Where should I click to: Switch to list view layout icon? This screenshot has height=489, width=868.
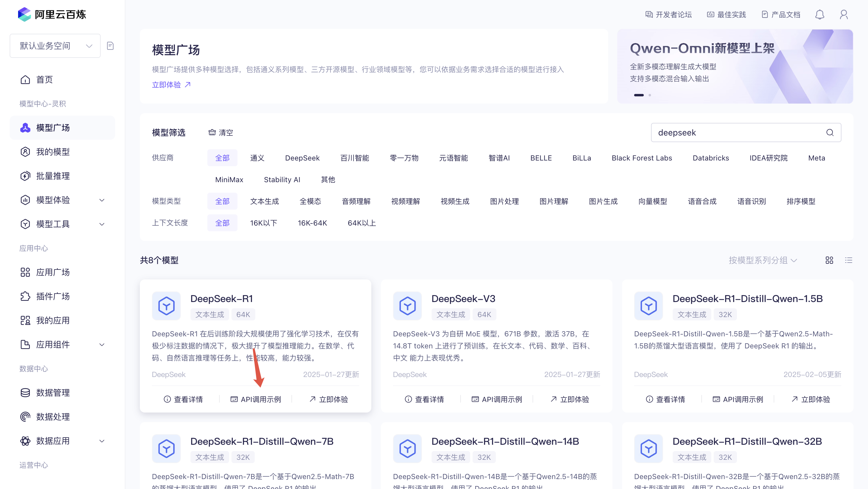848,260
